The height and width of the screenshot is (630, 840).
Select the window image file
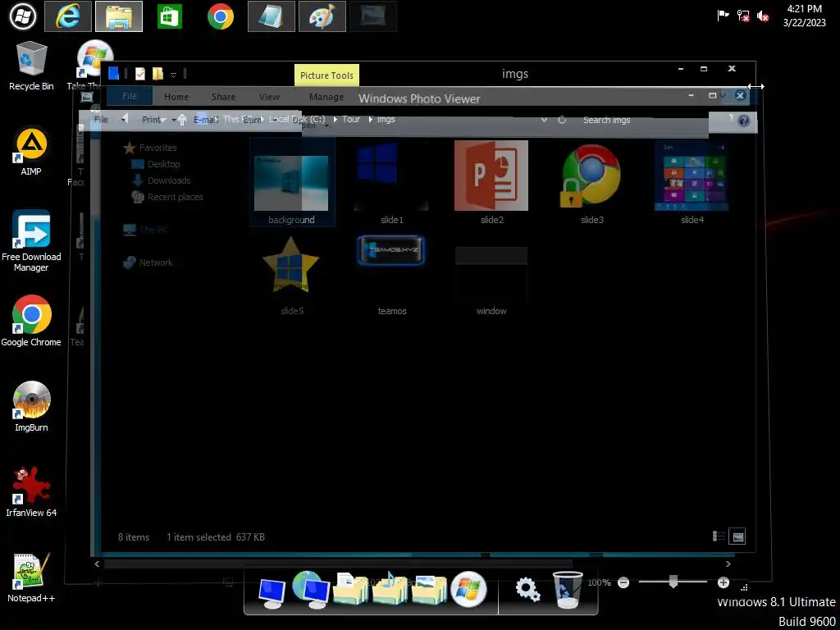click(491, 281)
